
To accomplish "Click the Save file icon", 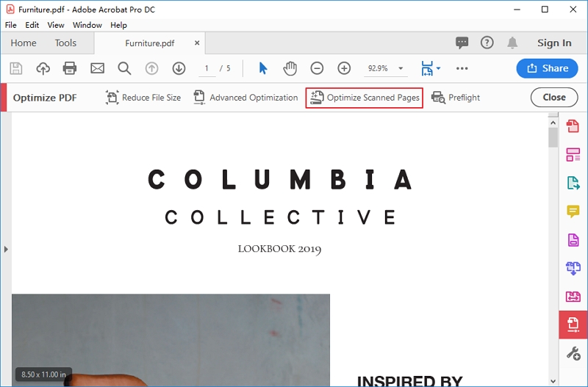I will [15, 68].
